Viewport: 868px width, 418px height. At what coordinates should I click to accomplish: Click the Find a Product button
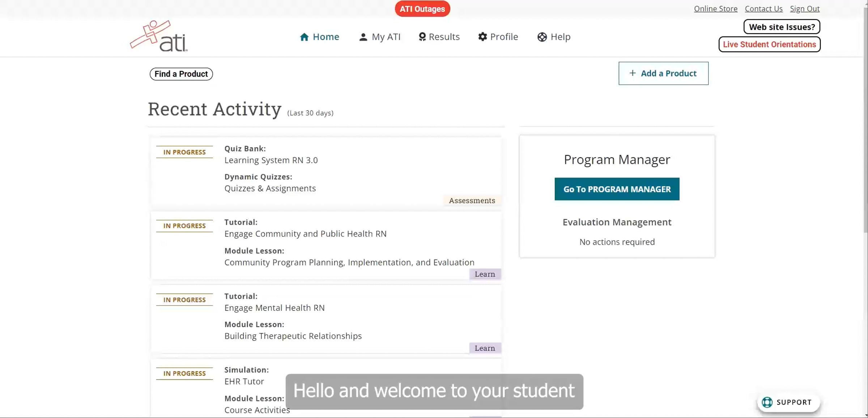pyautogui.click(x=181, y=74)
